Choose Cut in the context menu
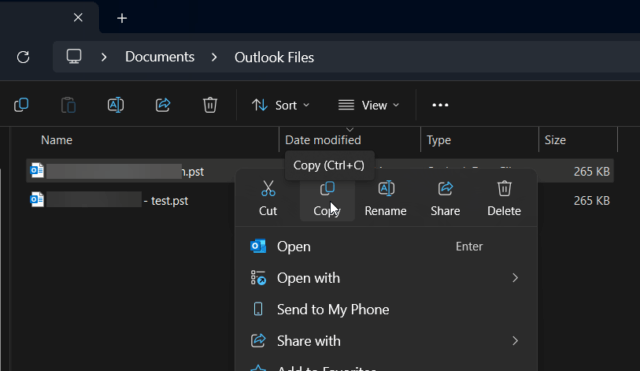This screenshot has height=371, width=640. point(268,198)
